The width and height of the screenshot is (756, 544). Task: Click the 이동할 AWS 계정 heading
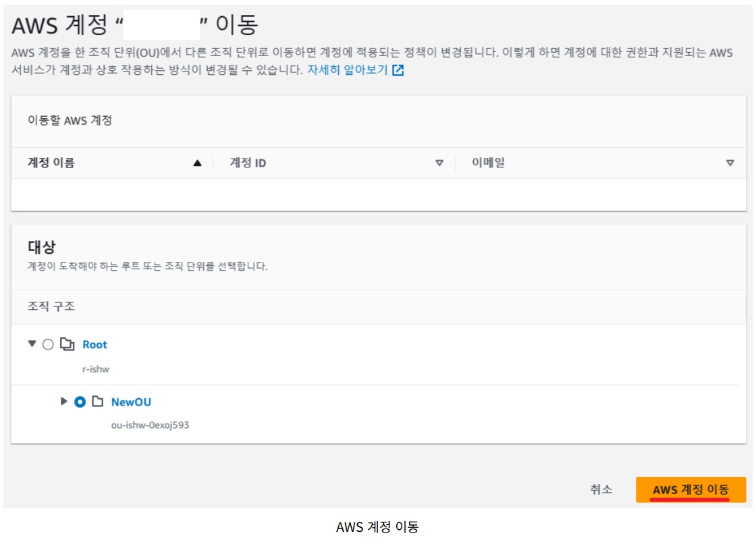tap(70, 120)
